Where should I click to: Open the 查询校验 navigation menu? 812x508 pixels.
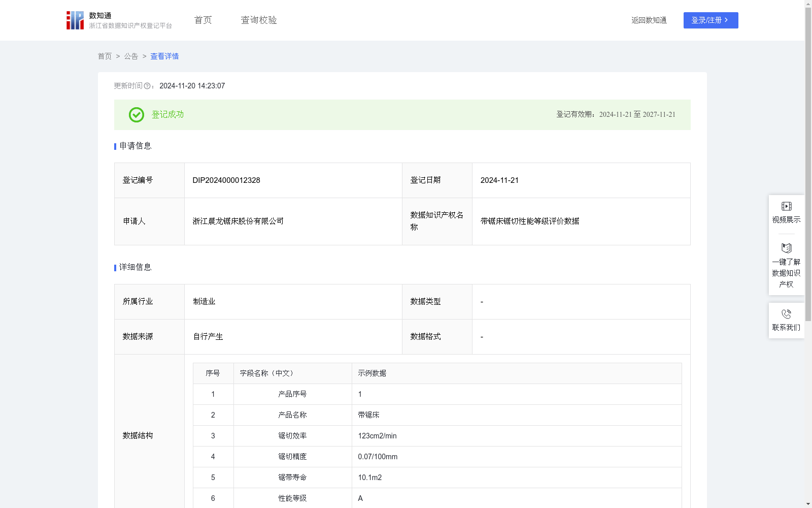pos(259,20)
